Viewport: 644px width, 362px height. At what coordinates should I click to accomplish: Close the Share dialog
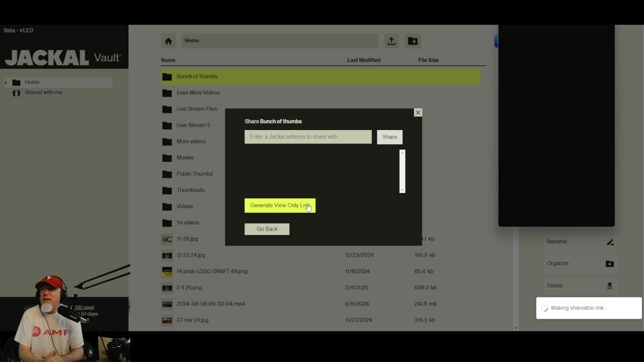pyautogui.click(x=418, y=113)
